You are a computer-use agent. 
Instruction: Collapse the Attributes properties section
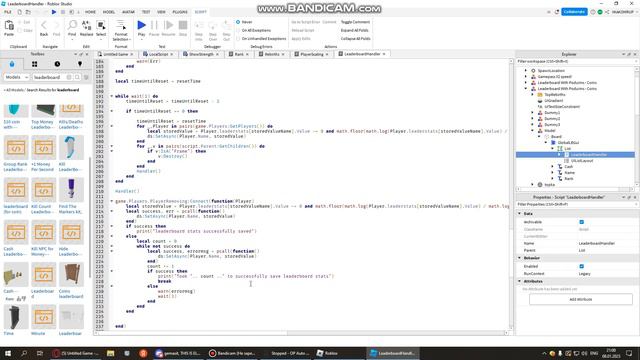(520, 281)
